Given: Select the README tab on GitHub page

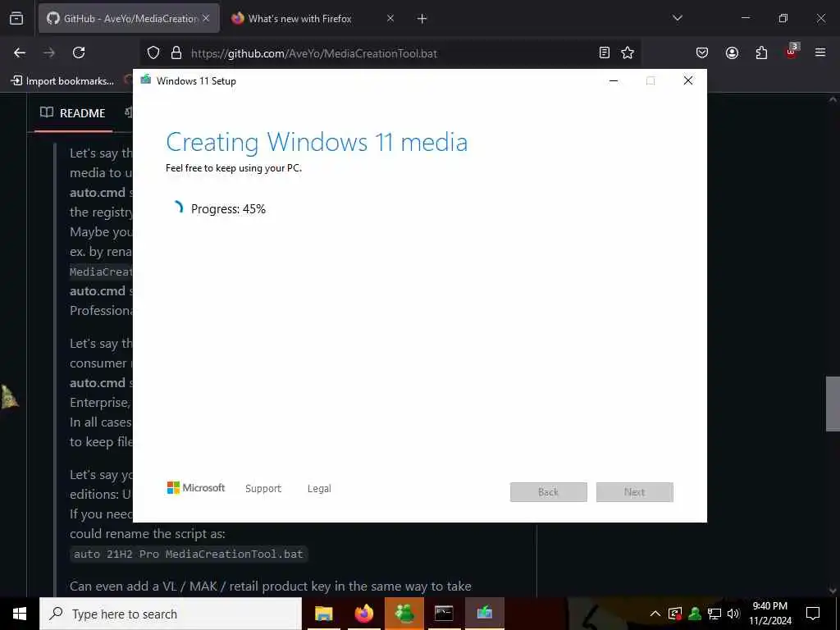Looking at the screenshot, I should point(73,113).
